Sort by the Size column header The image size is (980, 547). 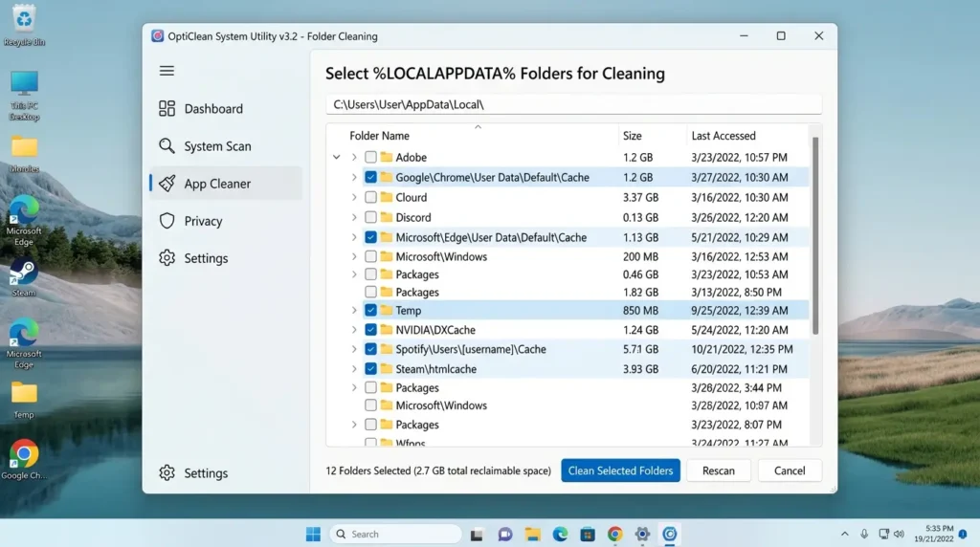632,136
